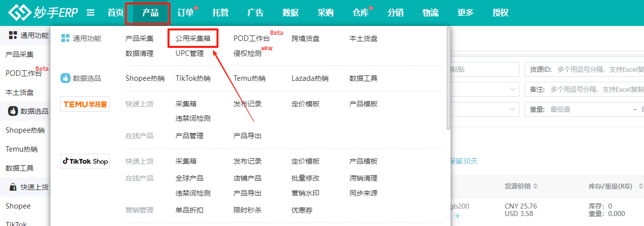644x226 pixels.
Task: Open the 订单 top menu
Action: click(185, 13)
